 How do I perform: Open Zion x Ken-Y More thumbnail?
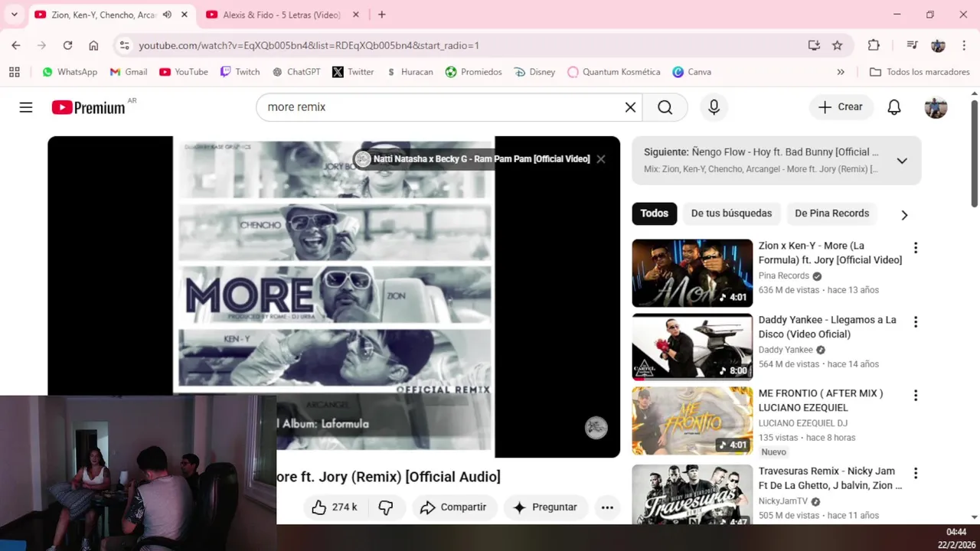point(692,273)
